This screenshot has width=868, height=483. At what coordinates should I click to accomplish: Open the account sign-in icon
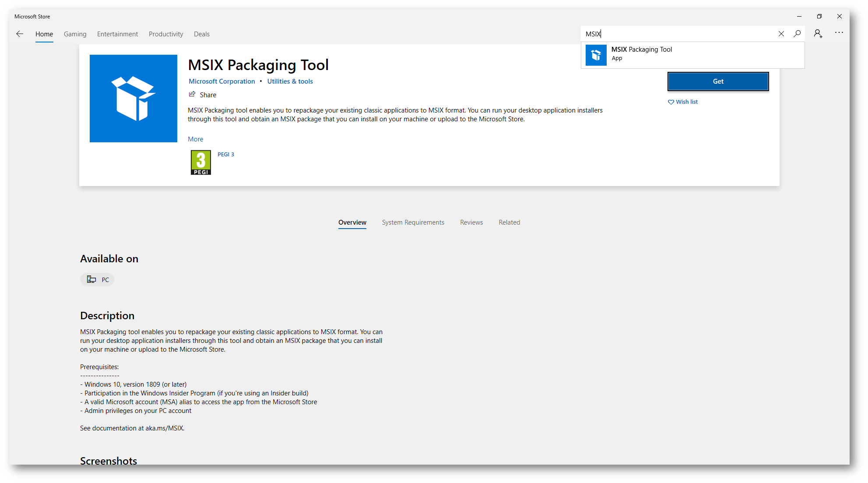click(x=818, y=34)
